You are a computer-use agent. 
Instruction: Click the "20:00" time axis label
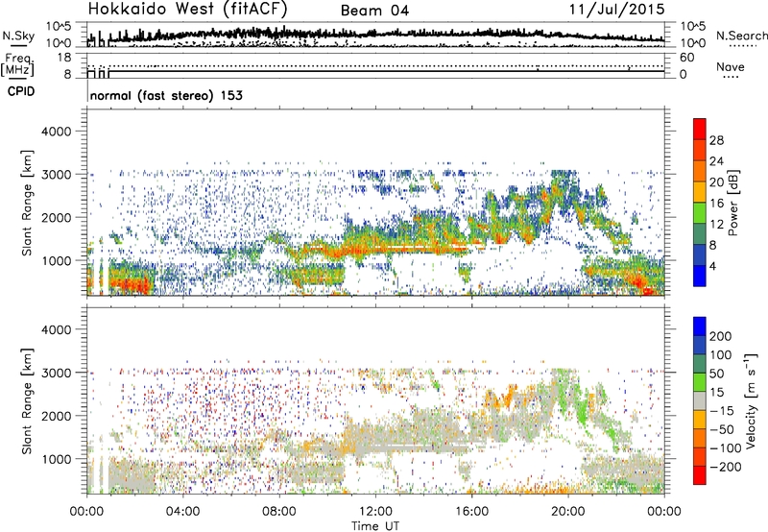[567, 512]
